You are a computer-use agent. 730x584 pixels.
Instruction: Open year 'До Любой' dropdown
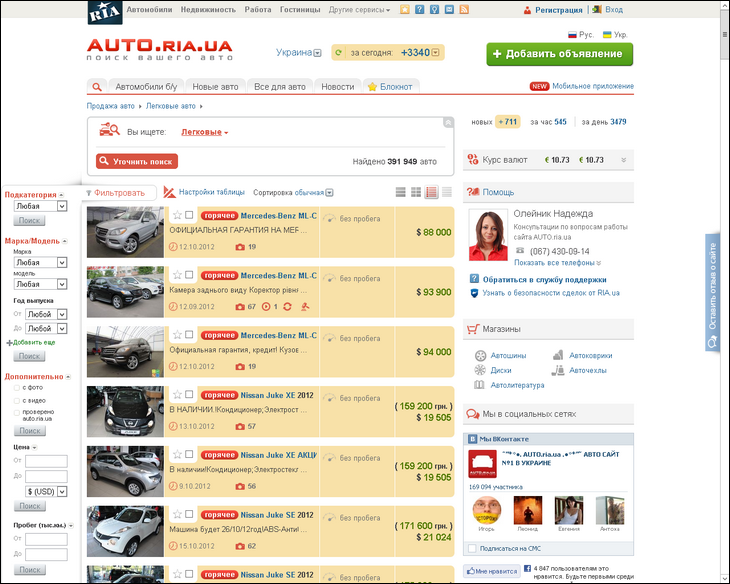[x=46, y=329]
